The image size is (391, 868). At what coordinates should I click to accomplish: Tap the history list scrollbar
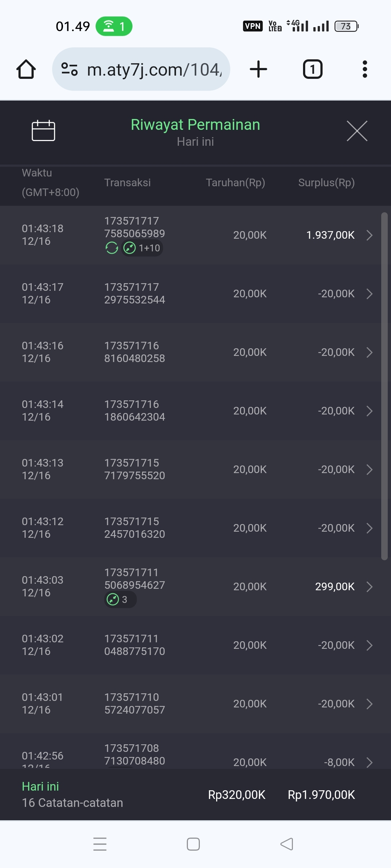(384, 386)
